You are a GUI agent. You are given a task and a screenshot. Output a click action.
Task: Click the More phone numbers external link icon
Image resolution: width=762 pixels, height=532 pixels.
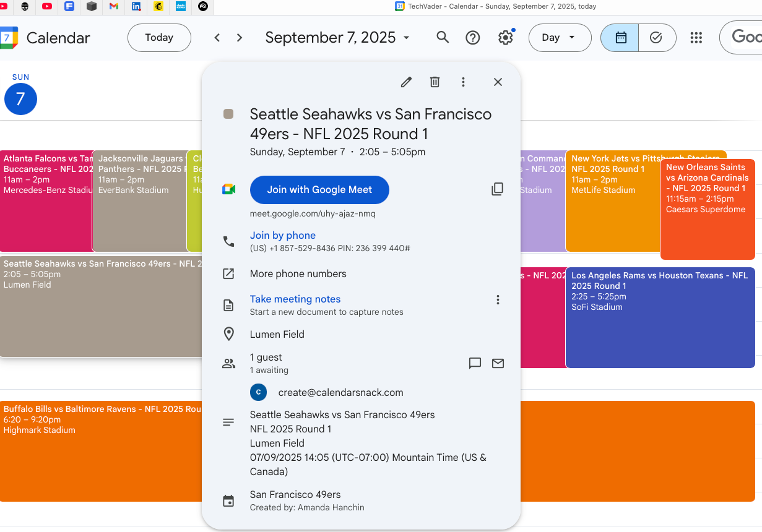[228, 273]
